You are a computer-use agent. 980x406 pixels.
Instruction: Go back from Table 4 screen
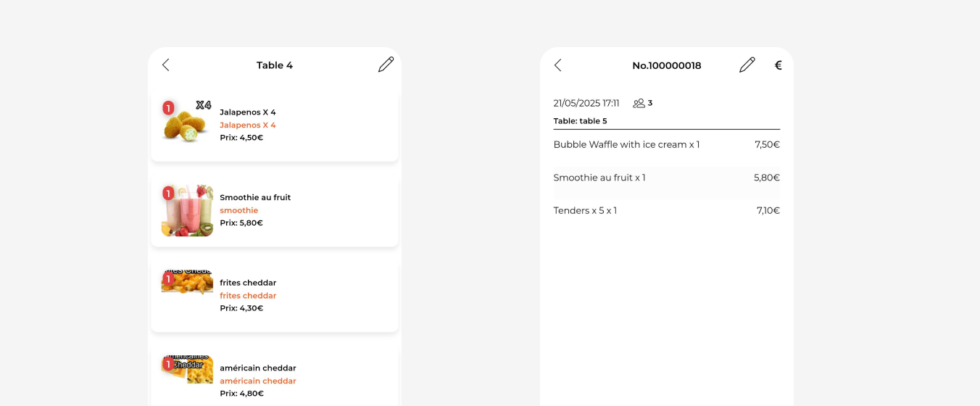point(166,65)
